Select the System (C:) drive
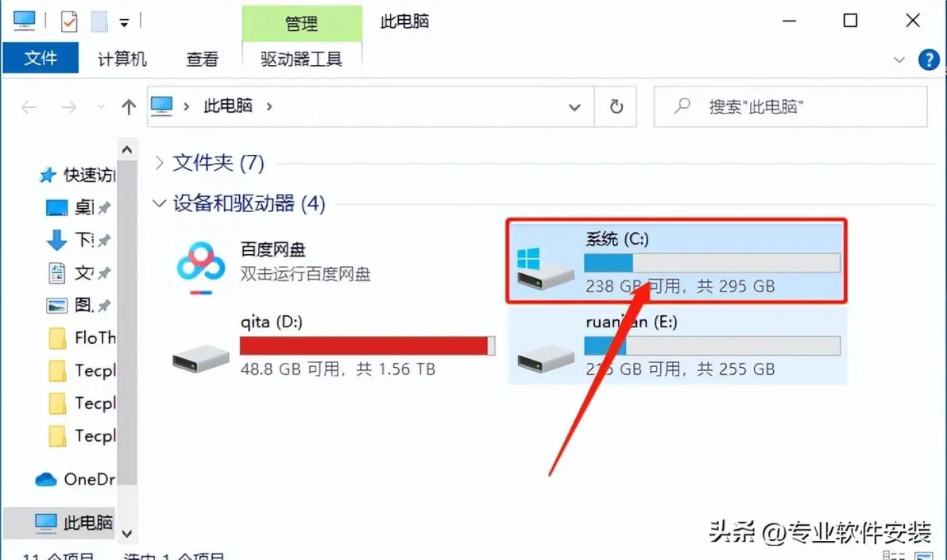 [677, 261]
